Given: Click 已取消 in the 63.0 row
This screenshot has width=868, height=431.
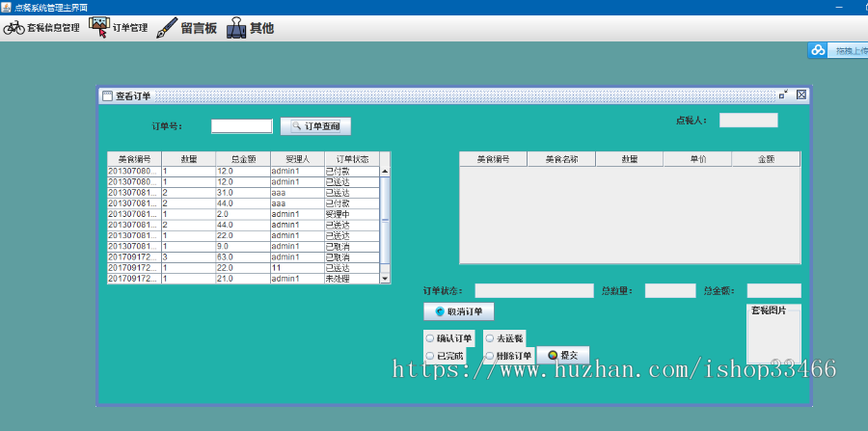Looking at the screenshot, I should tap(351, 257).
